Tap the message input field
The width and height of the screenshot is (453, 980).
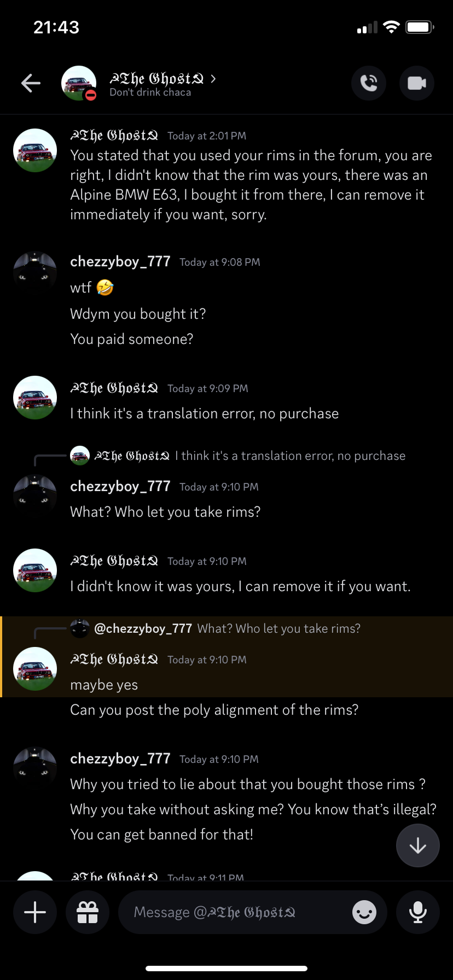tap(235, 912)
